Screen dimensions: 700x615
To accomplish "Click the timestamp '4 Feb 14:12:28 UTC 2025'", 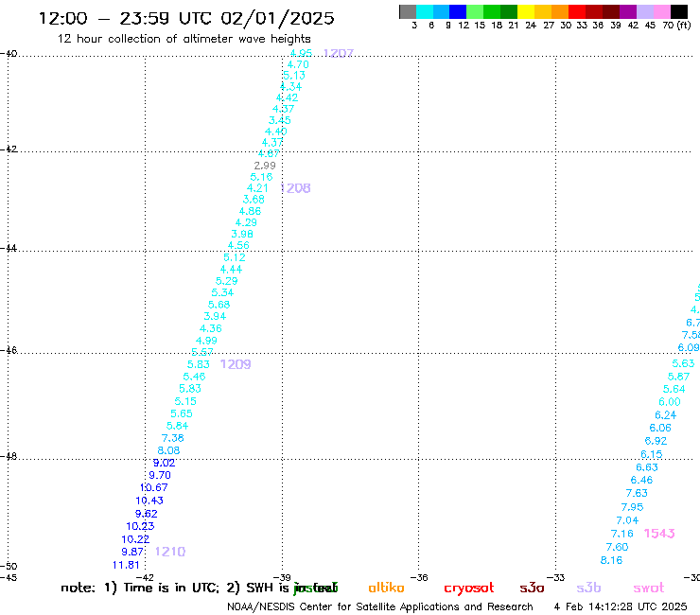I will [621, 606].
